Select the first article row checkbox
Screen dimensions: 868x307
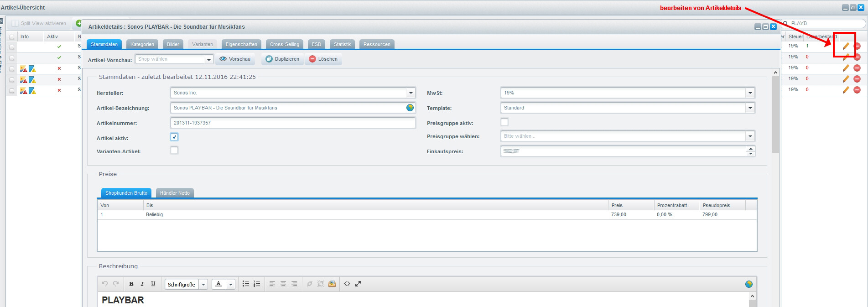pos(12,47)
